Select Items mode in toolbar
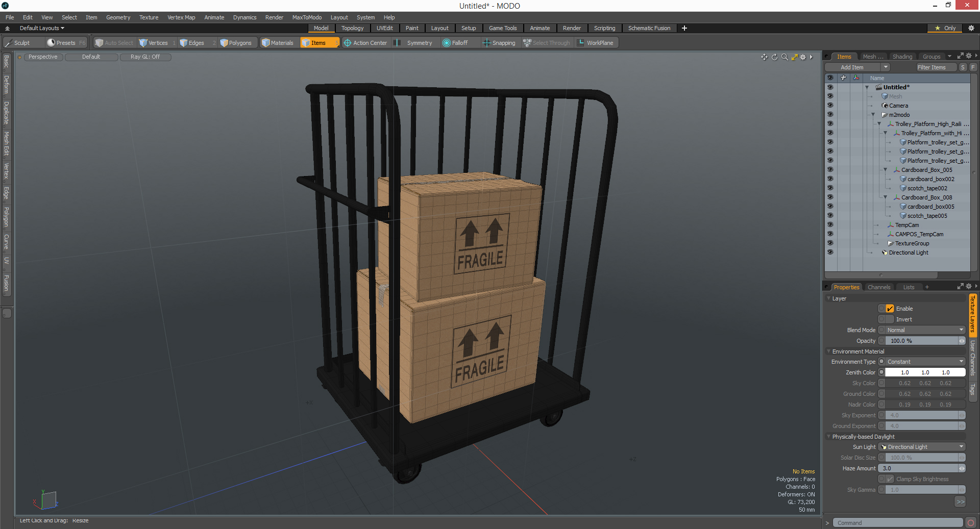Image resolution: width=980 pixels, height=529 pixels. [320, 43]
